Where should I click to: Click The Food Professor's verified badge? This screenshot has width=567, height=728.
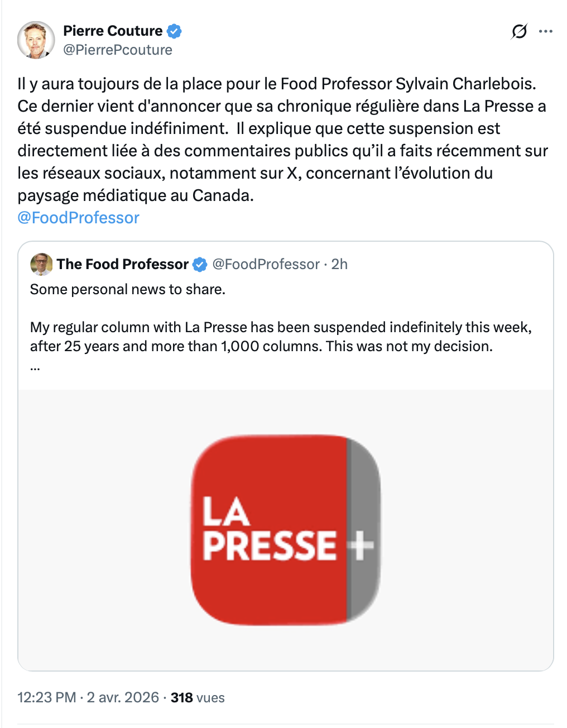pyautogui.click(x=200, y=265)
